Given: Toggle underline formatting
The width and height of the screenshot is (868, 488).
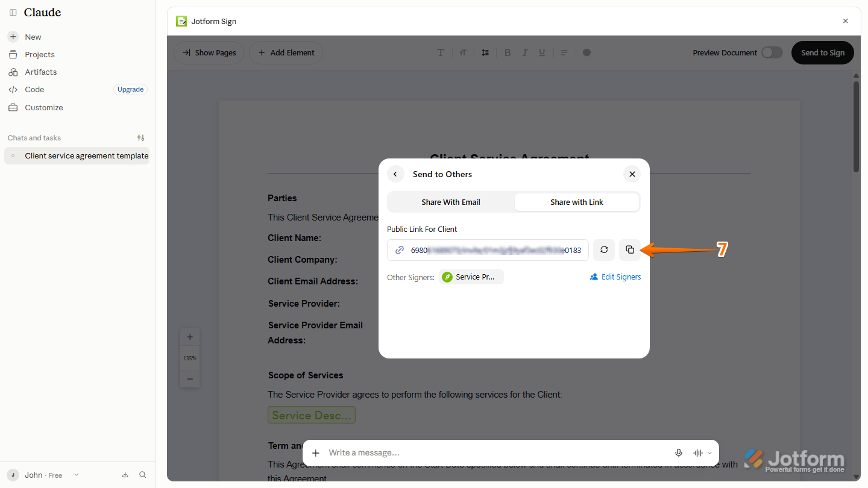Looking at the screenshot, I should 542,52.
